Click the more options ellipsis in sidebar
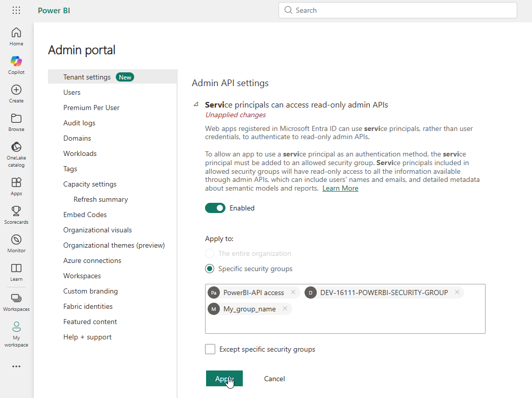This screenshot has width=532, height=398. (x=16, y=366)
